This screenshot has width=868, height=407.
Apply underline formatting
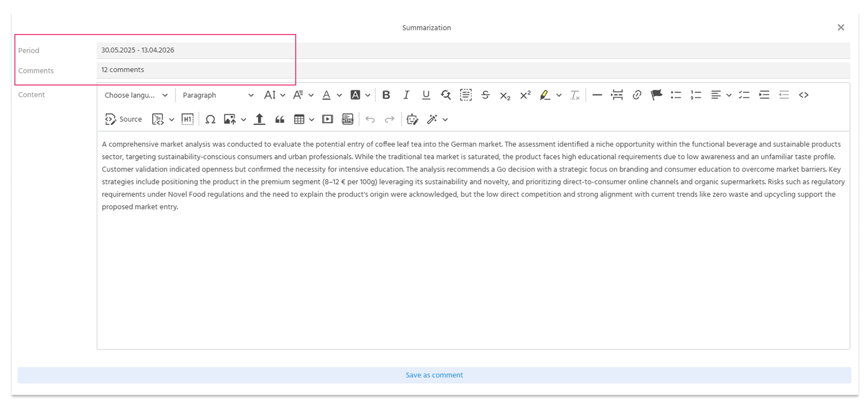point(426,95)
